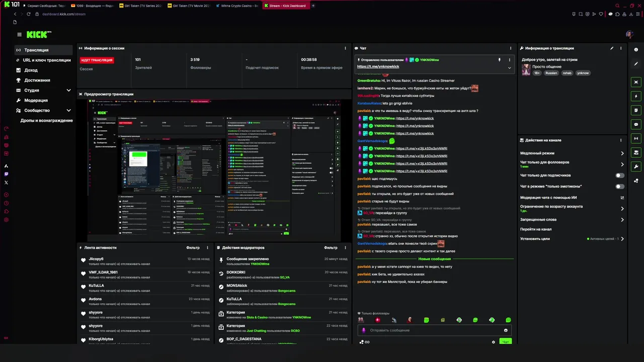Open a new browser tab with plus button
This screenshot has height=362, width=644.
(313, 6)
